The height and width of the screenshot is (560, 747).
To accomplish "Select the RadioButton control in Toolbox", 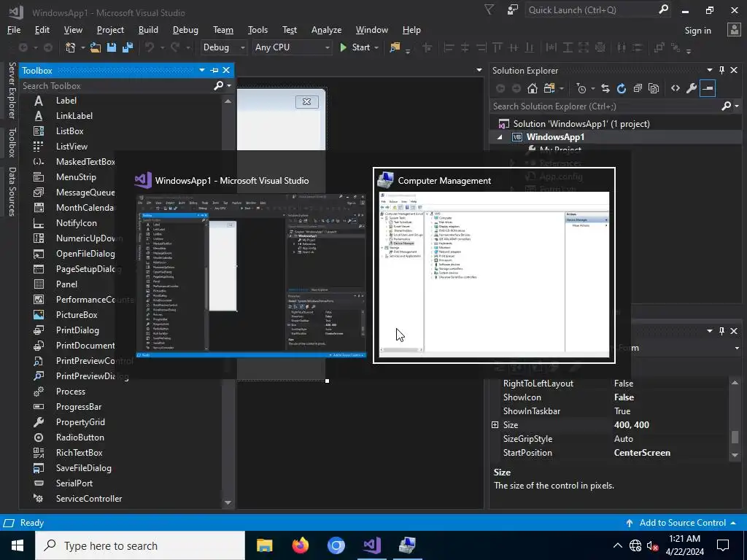I will click(80, 437).
